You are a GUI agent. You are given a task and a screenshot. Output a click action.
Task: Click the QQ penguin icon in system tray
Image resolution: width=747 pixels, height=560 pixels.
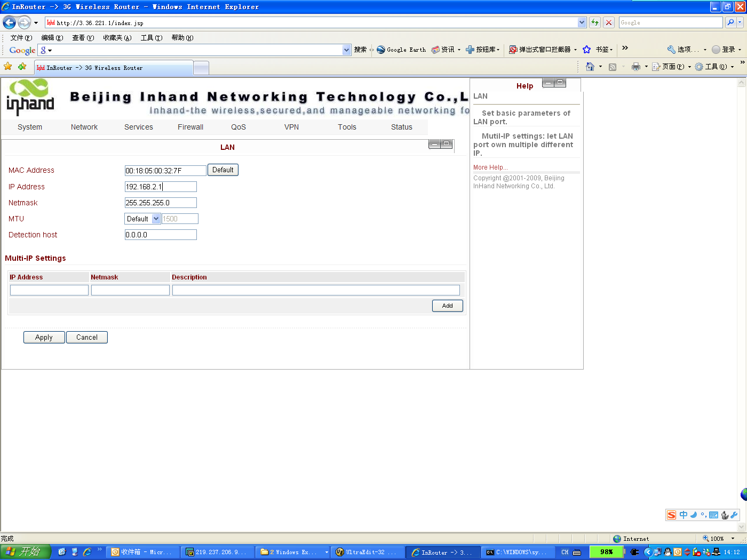coord(667,552)
